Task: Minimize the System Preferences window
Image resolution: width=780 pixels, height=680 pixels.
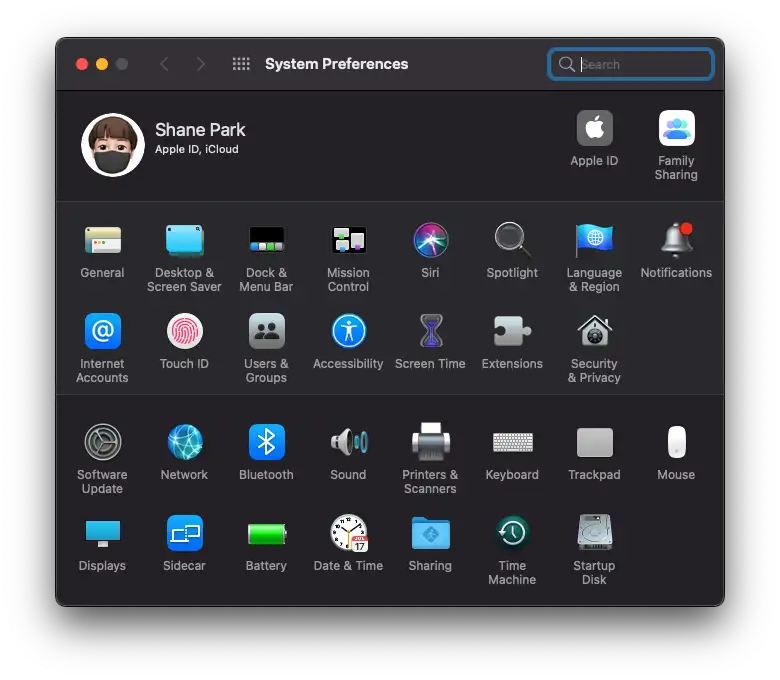Action: [102, 64]
